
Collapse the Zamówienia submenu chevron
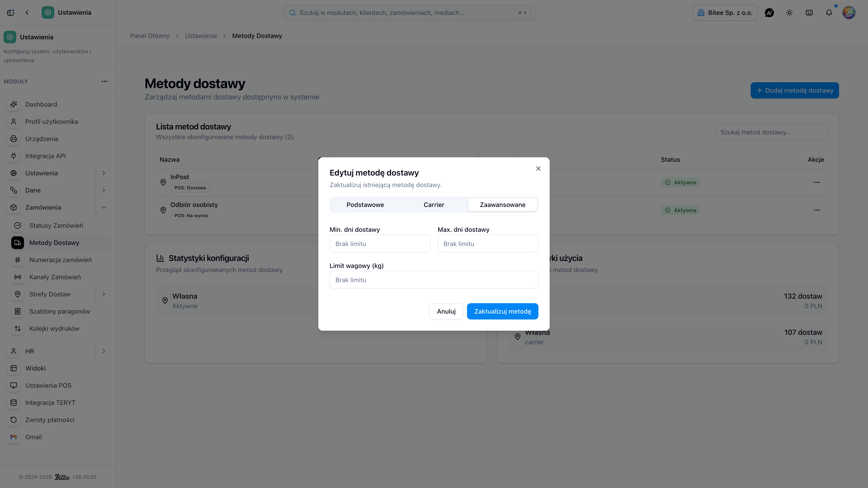[104, 207]
